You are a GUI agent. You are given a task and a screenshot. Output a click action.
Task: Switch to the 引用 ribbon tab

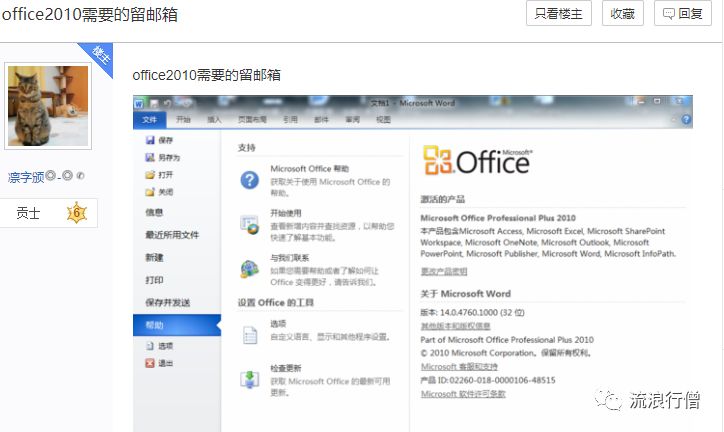pyautogui.click(x=290, y=120)
